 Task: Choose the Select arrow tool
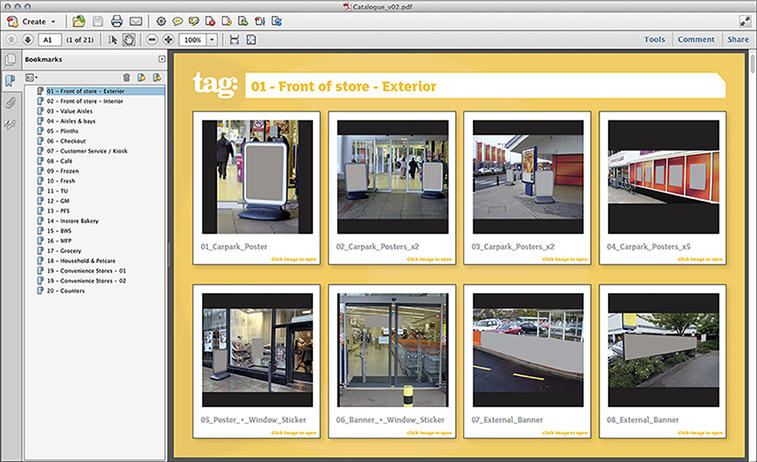click(112, 40)
